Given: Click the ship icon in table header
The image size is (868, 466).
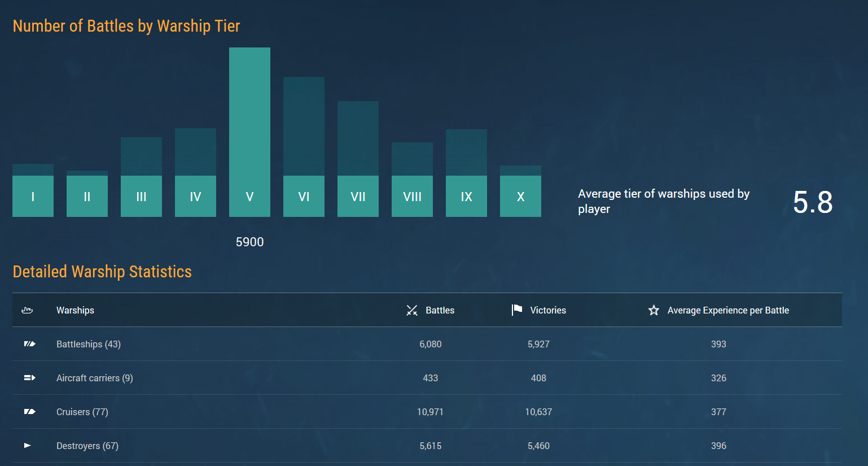Looking at the screenshot, I should (x=27, y=310).
